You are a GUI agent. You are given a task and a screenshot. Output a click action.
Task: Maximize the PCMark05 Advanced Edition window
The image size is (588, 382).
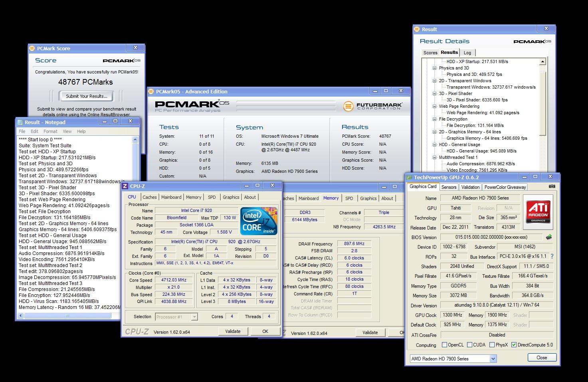[386, 91]
